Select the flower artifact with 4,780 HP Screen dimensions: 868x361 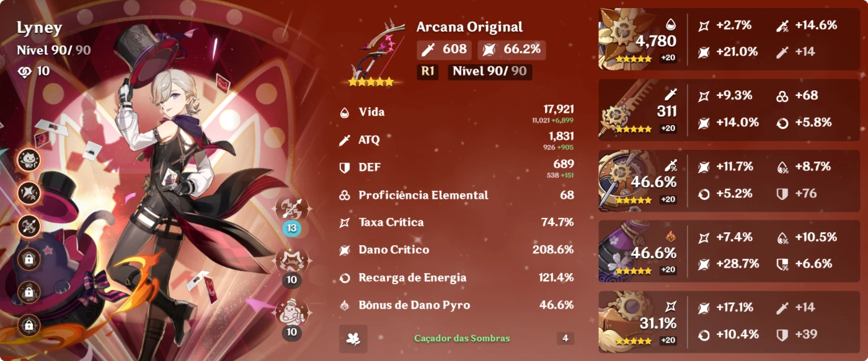tap(625, 40)
